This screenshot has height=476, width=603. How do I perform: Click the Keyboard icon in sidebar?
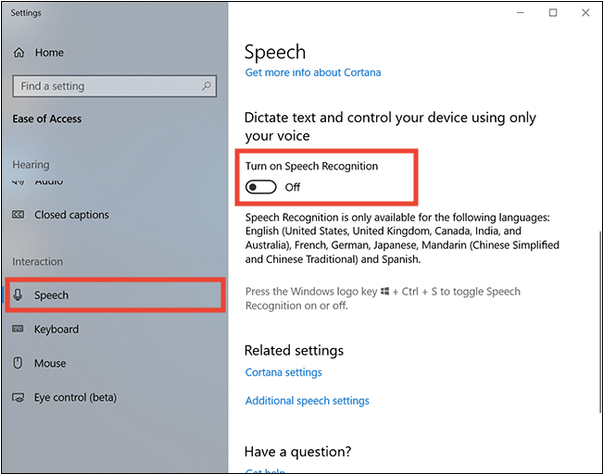pos(18,329)
